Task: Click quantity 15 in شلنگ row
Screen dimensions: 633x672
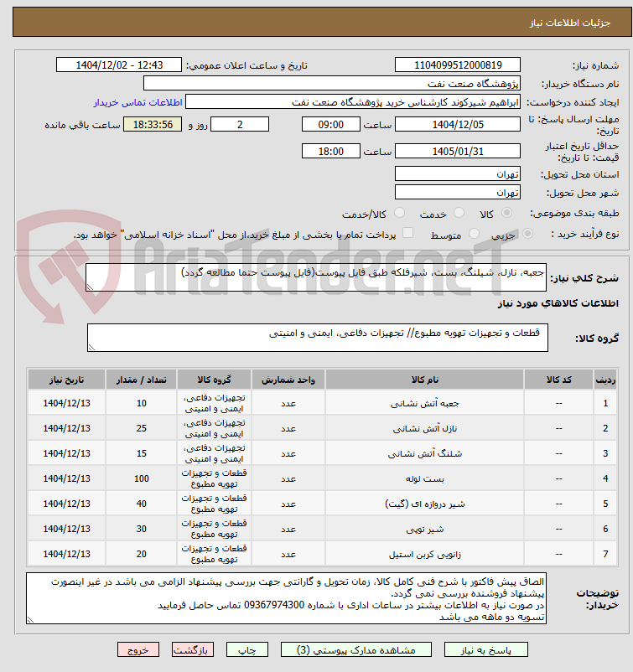Action: click(142, 453)
